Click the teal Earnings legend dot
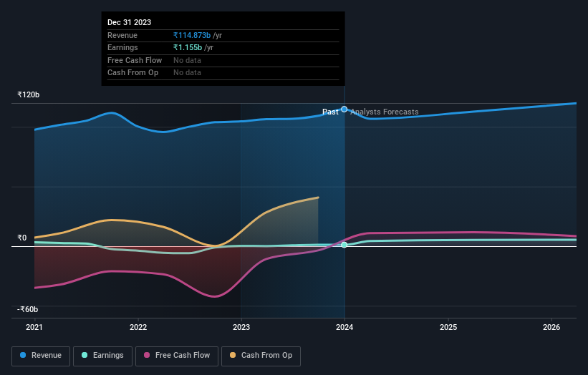This screenshot has width=588, height=375. 85,355
